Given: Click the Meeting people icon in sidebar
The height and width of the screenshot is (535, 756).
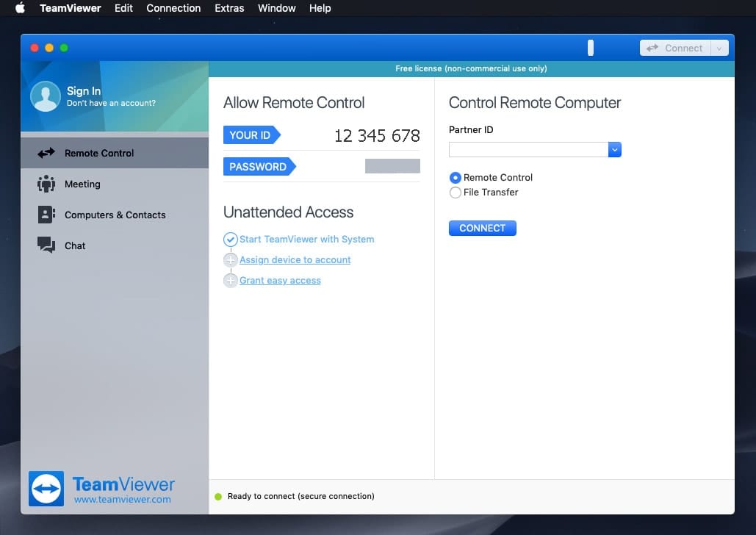Looking at the screenshot, I should [46, 184].
